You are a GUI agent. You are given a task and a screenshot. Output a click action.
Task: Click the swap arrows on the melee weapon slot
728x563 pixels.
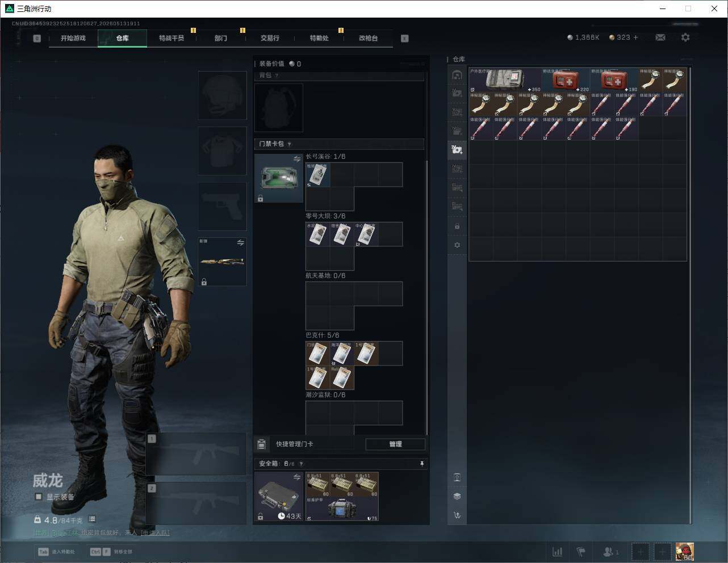point(240,243)
